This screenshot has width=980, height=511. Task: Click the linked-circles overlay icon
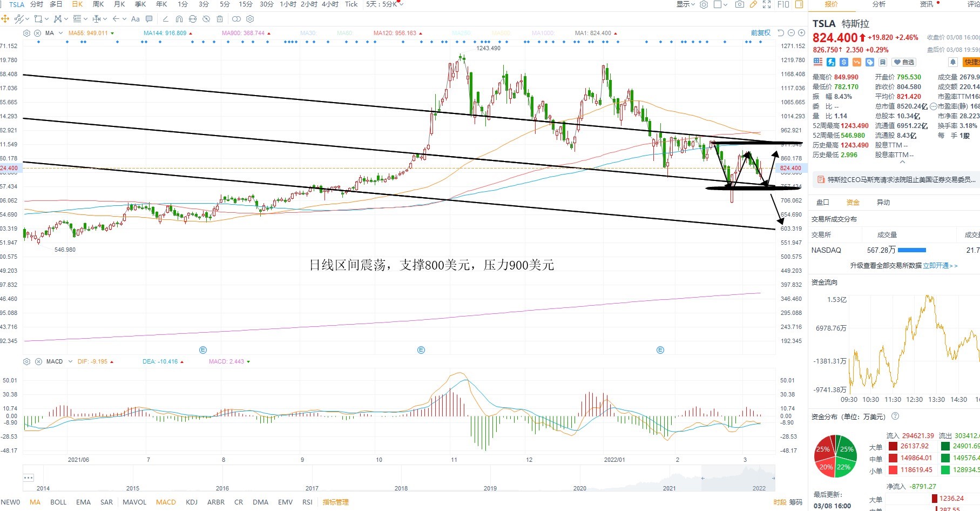pos(236,19)
